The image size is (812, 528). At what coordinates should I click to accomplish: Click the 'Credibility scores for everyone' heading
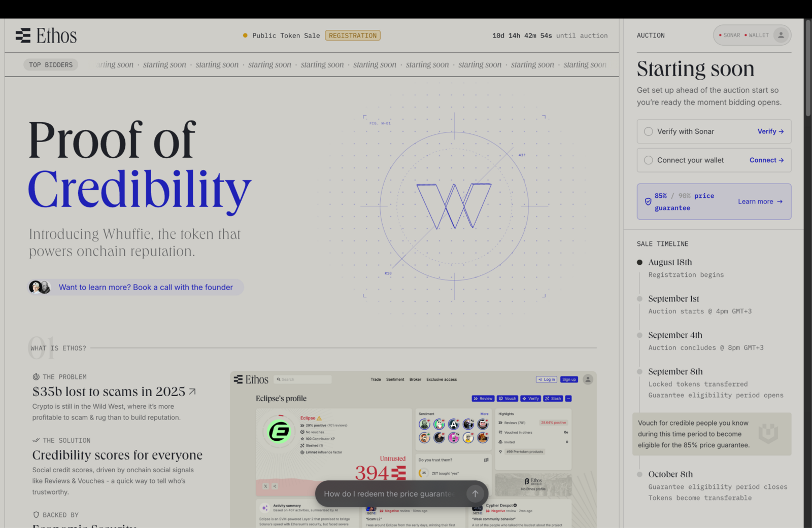pos(117,455)
